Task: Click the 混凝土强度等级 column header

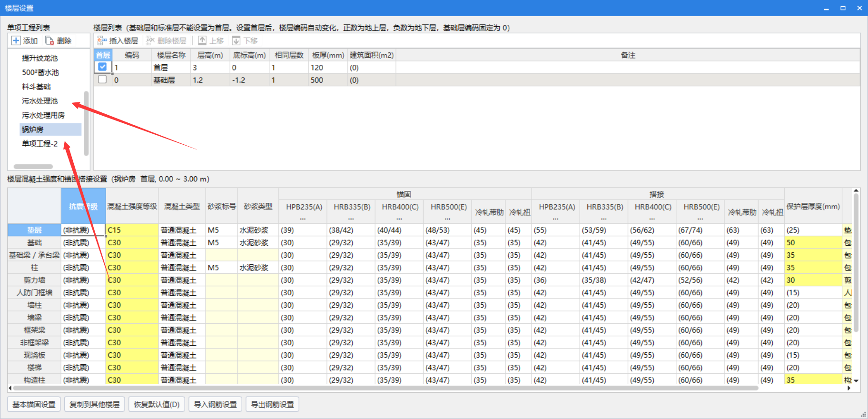Action: coord(132,206)
